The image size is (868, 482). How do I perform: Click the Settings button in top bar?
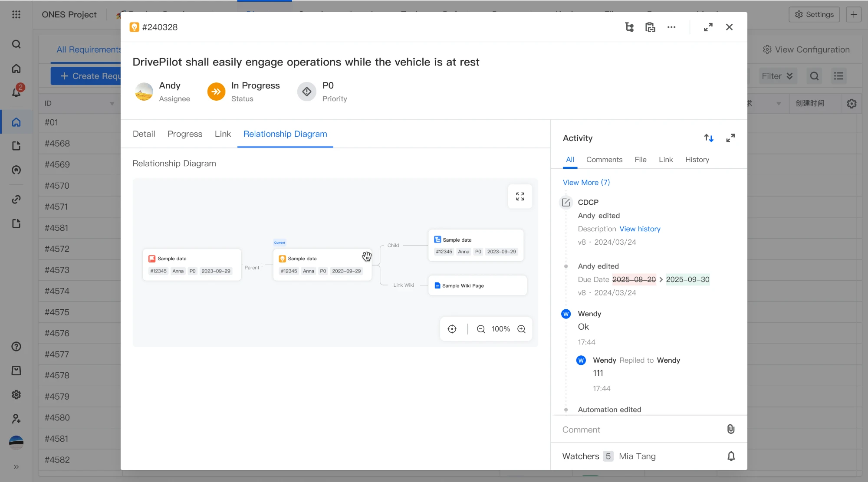[x=814, y=14]
